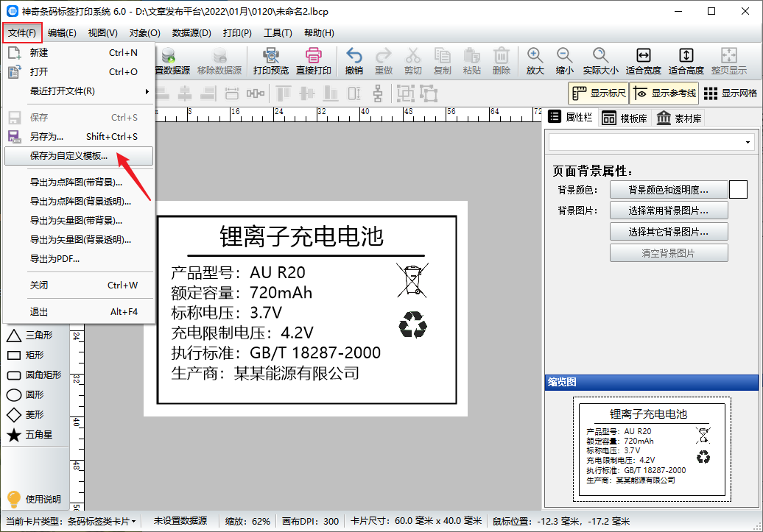Fit canvas to height (适合高度)

pos(686,61)
